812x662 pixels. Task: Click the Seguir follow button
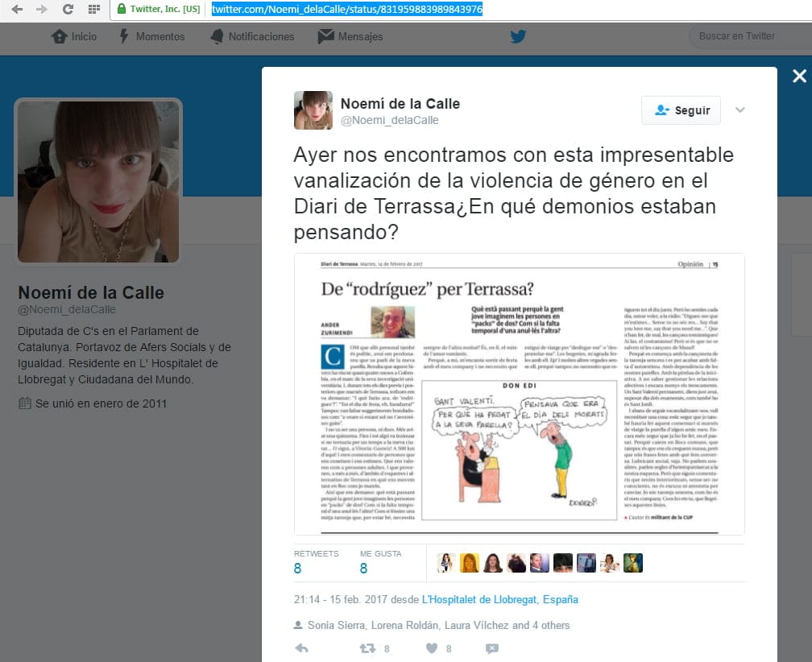681,110
